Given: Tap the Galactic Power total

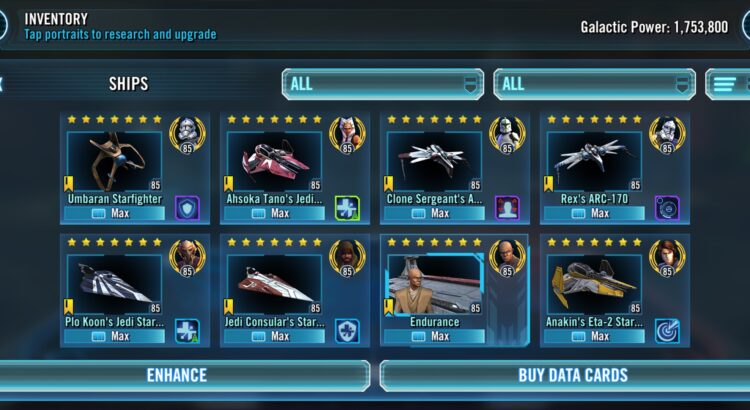Looking at the screenshot, I should [654, 27].
